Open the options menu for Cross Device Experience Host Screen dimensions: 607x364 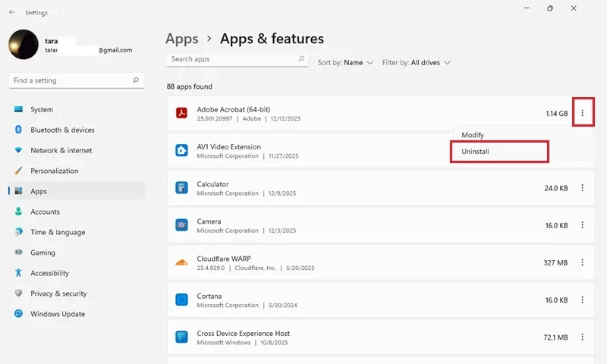pos(582,337)
